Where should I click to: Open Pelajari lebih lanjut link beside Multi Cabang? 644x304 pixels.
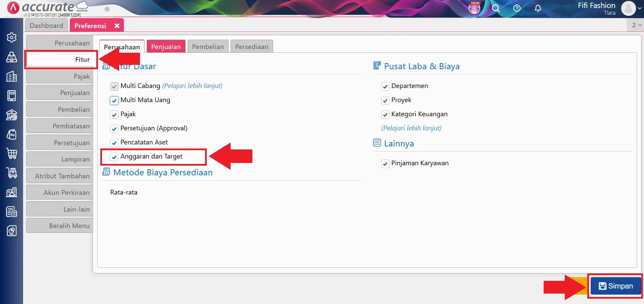pyautogui.click(x=192, y=86)
